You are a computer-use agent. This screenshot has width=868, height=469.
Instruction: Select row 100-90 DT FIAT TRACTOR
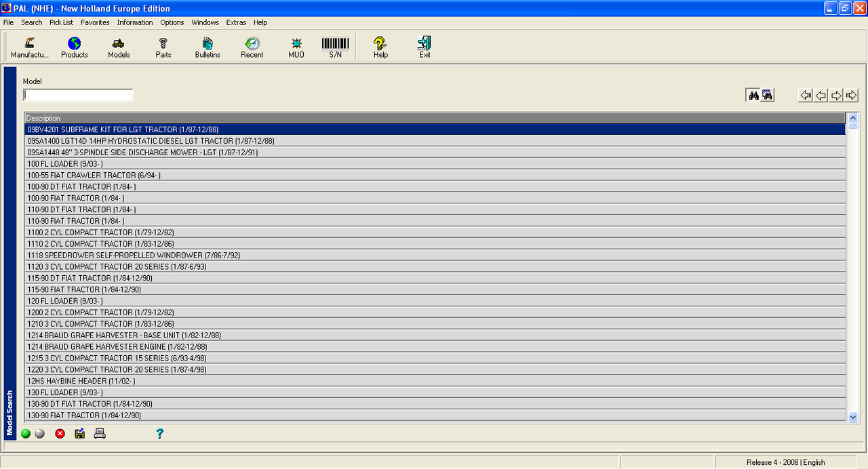click(x=435, y=186)
